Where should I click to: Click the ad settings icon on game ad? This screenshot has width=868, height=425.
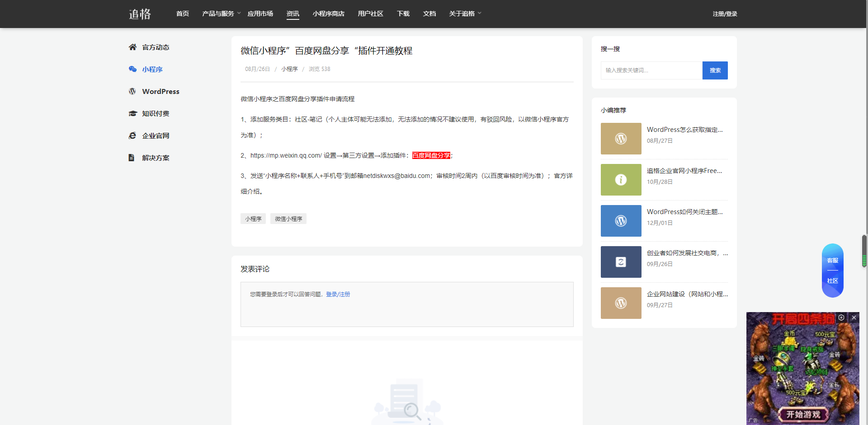841,318
